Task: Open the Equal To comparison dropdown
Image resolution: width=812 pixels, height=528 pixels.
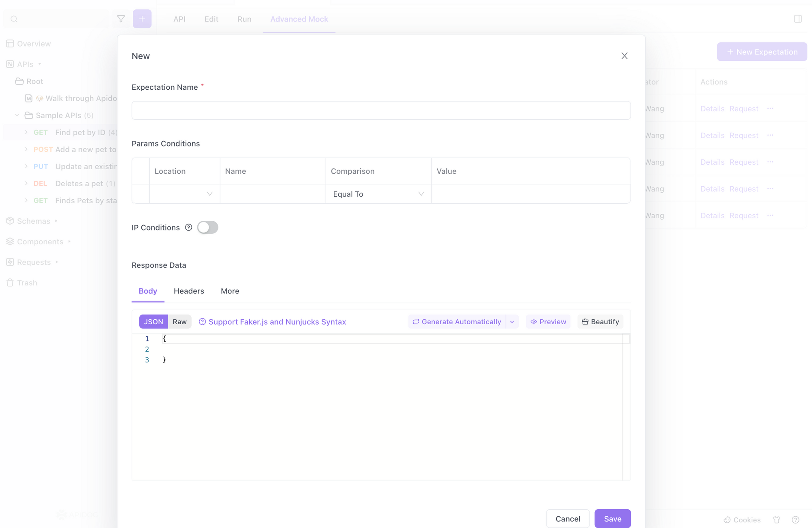Action: point(378,194)
